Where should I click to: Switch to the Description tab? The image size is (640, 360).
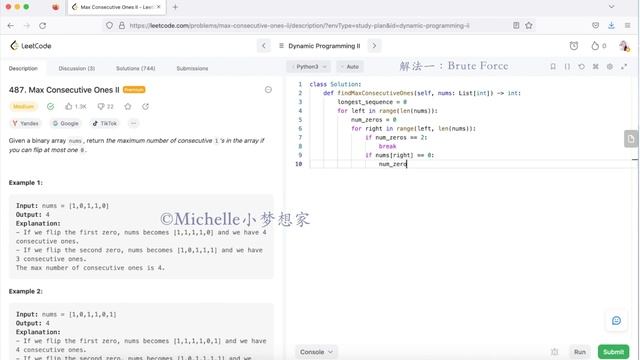(23, 68)
